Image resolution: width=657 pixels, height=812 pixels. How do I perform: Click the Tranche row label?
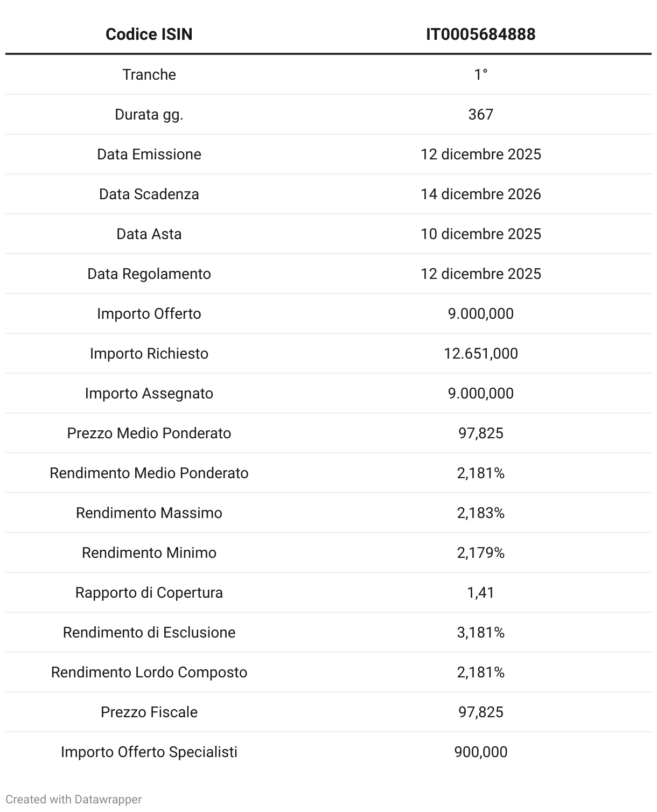point(149,74)
